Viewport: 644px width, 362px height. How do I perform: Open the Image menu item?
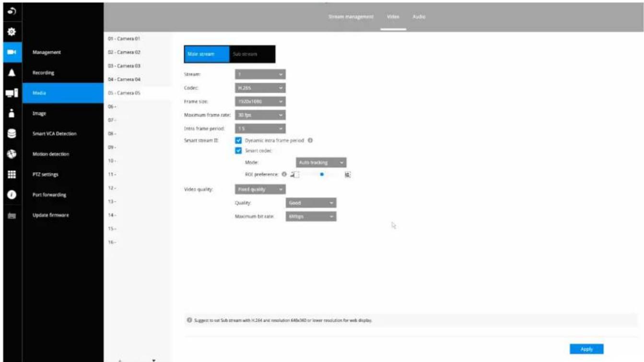(63, 113)
